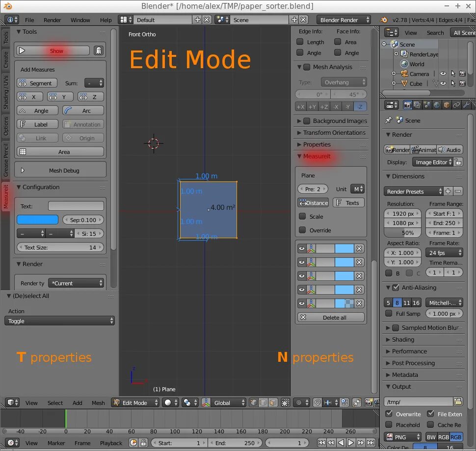Open the Sum dropdown
The width and height of the screenshot is (476, 451).
[94, 83]
